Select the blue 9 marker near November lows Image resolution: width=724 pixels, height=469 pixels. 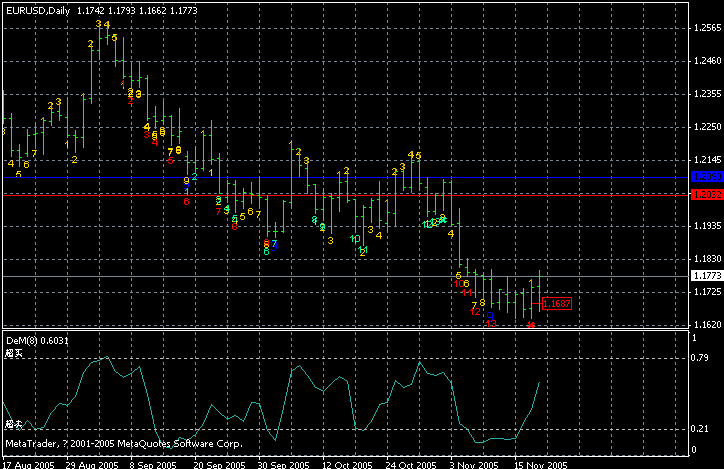(490, 316)
